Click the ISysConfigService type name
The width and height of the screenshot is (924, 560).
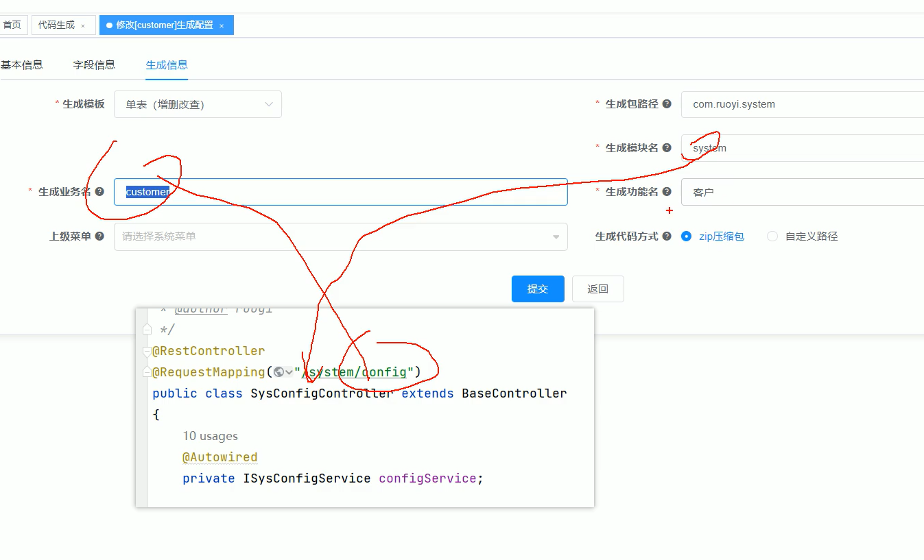click(307, 478)
